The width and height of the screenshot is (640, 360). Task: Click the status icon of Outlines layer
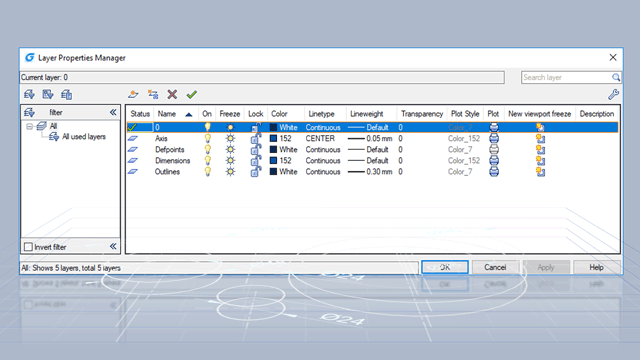click(x=133, y=171)
